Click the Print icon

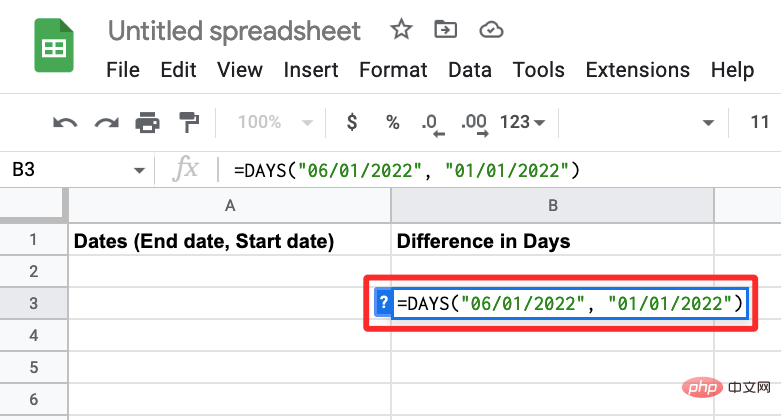click(147, 123)
